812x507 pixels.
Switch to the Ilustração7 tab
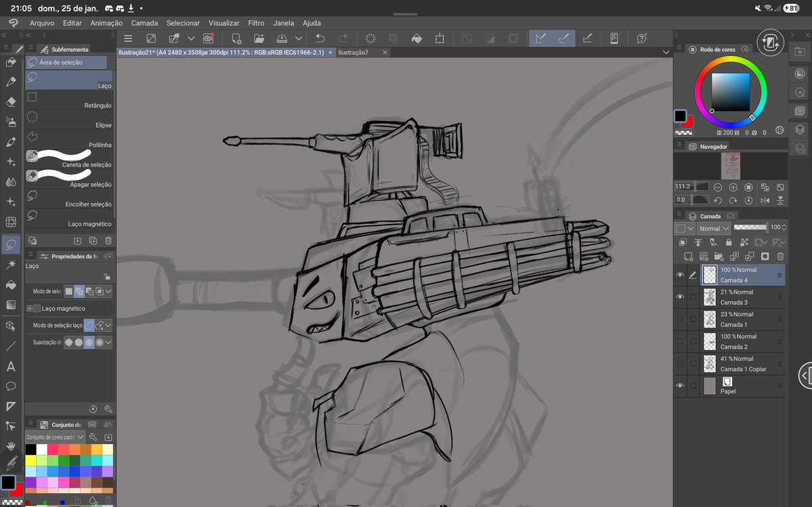353,52
